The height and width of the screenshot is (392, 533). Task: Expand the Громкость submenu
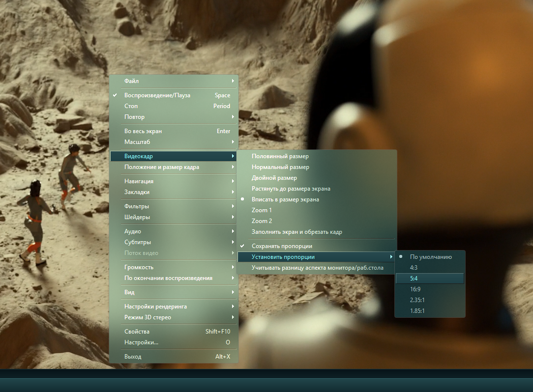[x=174, y=268]
